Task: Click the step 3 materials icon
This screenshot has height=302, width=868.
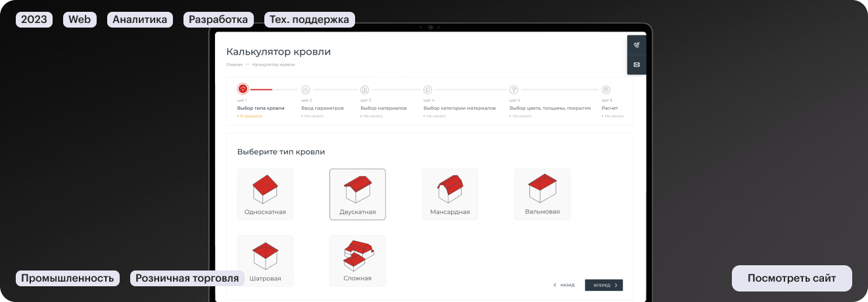Action: (x=364, y=89)
